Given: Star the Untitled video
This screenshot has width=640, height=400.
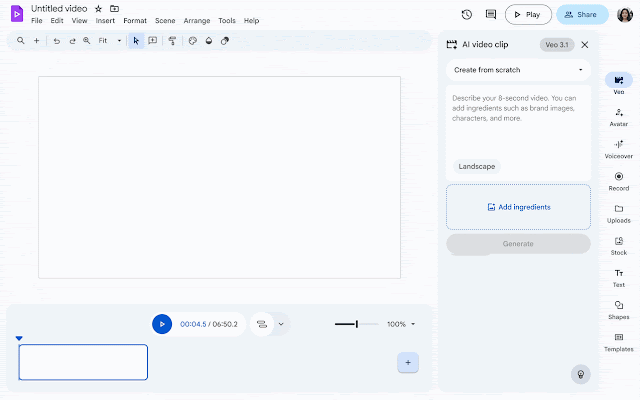Looking at the screenshot, I should point(98,8).
